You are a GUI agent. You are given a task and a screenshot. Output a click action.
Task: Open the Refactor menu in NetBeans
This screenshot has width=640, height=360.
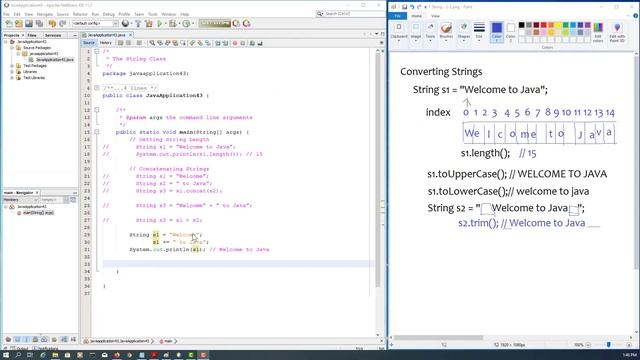coord(80,14)
